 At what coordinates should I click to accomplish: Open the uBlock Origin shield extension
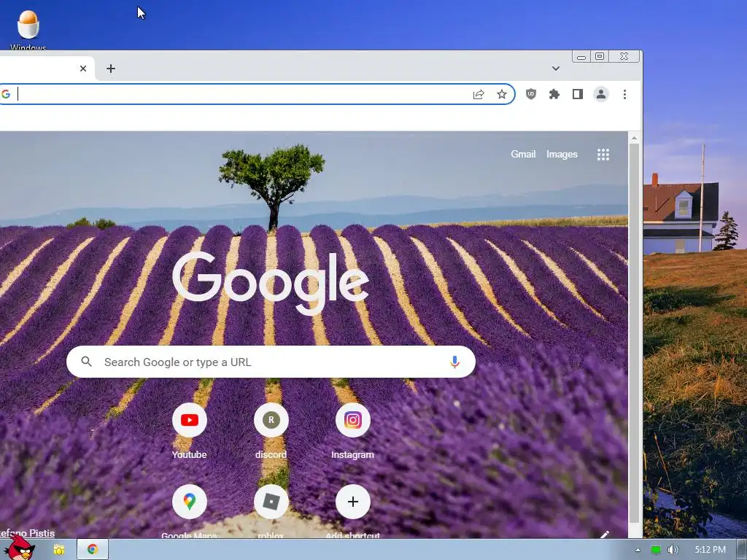point(531,94)
